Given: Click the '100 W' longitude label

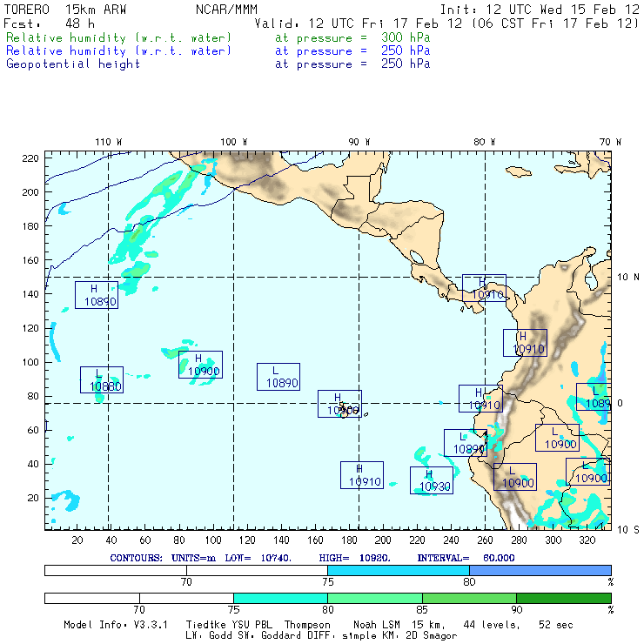Looking at the screenshot, I should (x=234, y=142).
